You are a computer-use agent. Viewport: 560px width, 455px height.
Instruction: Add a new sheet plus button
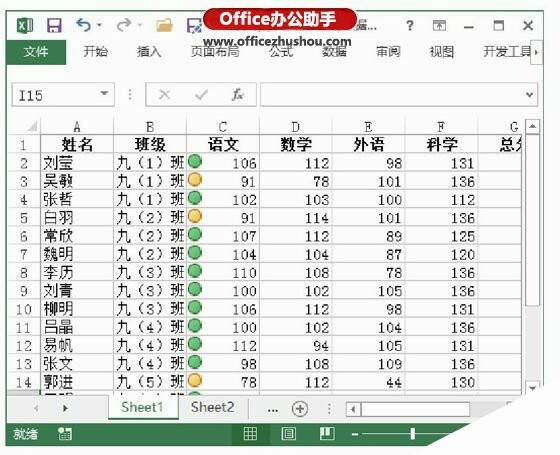point(300,409)
